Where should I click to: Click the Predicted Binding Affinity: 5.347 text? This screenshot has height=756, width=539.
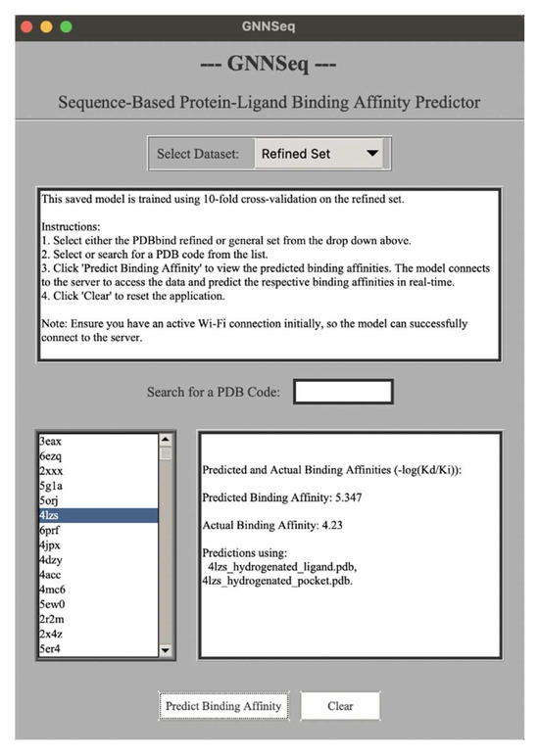(x=282, y=497)
